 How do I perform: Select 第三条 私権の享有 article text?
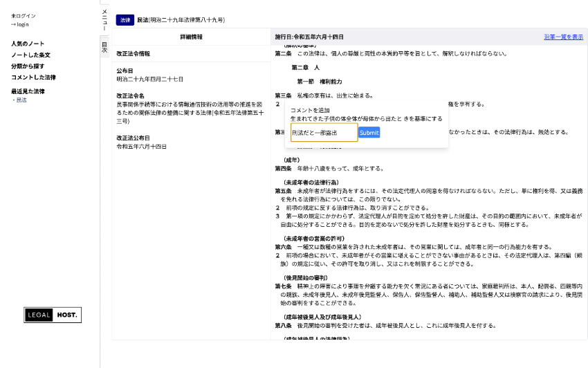point(324,95)
